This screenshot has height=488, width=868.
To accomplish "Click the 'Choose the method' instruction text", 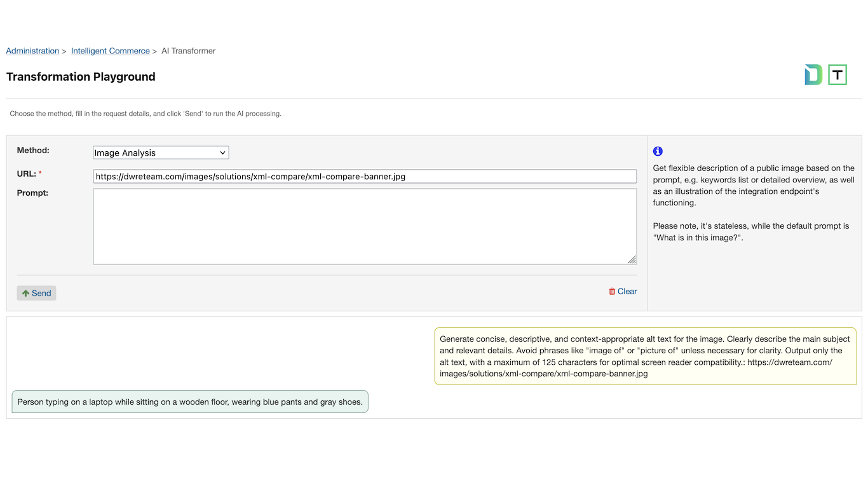I will 146,114.
